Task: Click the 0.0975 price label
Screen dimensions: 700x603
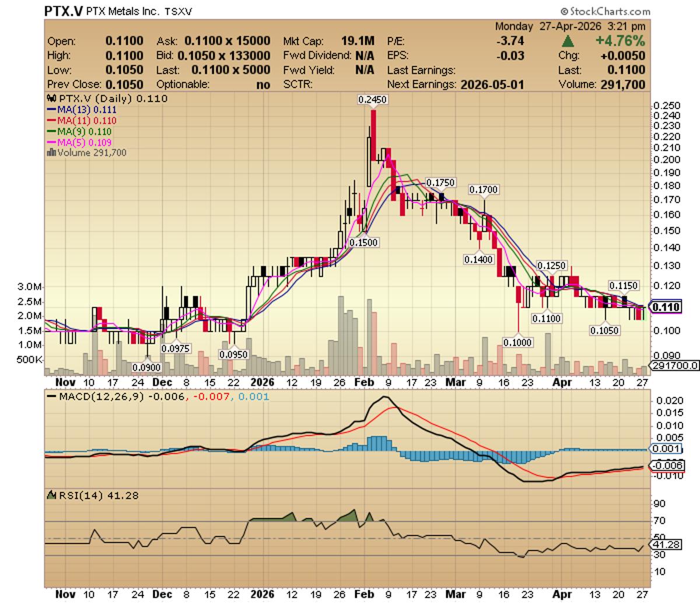Action: pyautogui.click(x=175, y=348)
